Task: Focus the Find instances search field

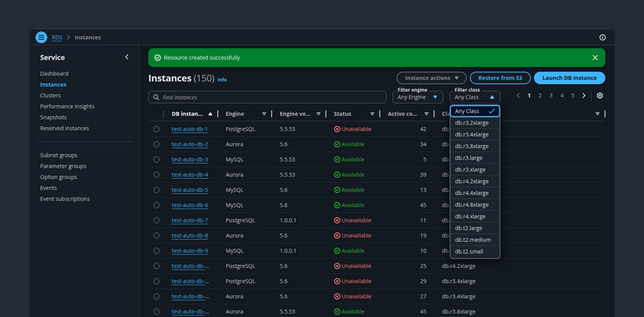Action: 267,97
